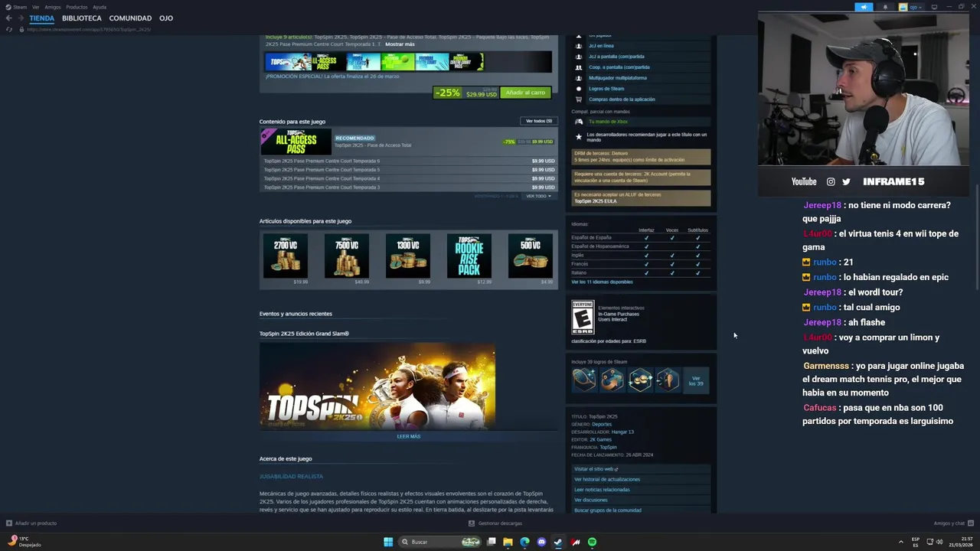Image resolution: width=980 pixels, height=551 pixels.
Task: Select the 2700 VC pack thumbnail
Action: point(285,256)
